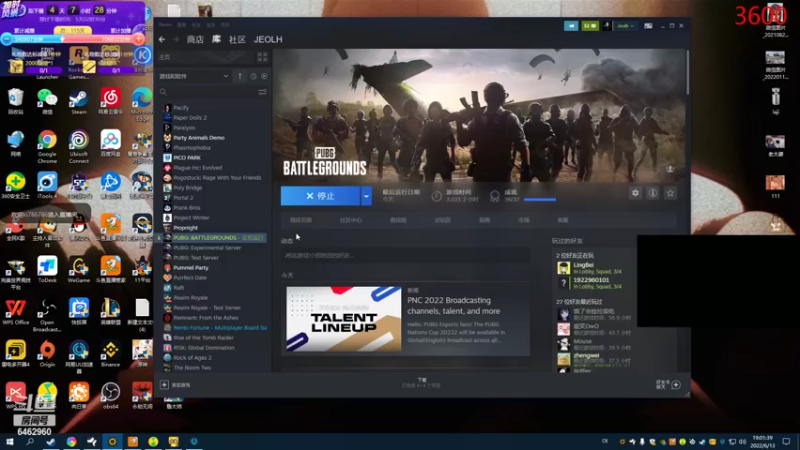Open the downloads status at the bottom
This screenshot has height=450, width=800.
(421, 383)
